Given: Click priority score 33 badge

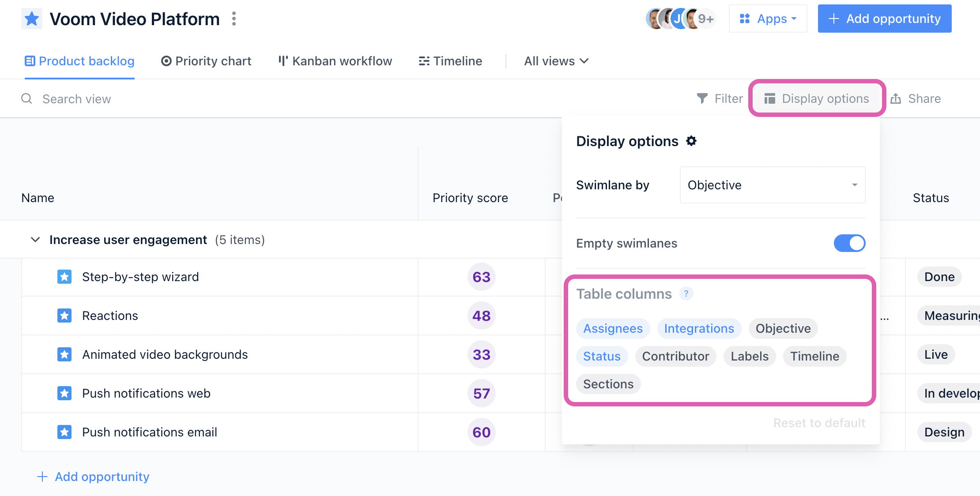Looking at the screenshot, I should (481, 354).
